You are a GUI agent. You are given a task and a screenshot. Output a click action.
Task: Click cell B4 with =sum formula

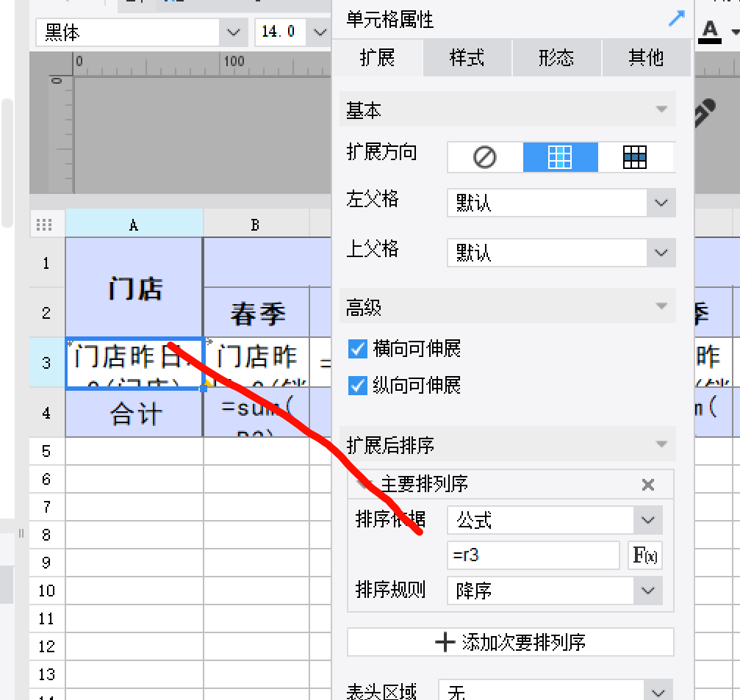coord(256,414)
